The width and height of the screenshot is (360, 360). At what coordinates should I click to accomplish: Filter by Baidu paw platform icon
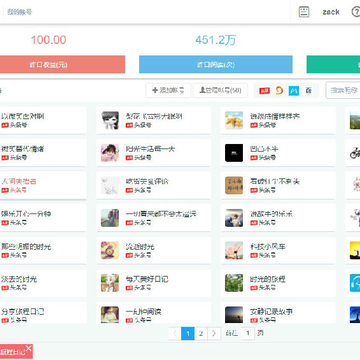click(309, 91)
